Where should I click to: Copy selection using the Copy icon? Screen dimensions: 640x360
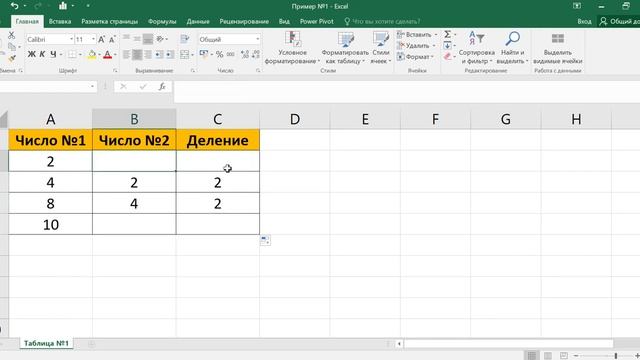11,47
